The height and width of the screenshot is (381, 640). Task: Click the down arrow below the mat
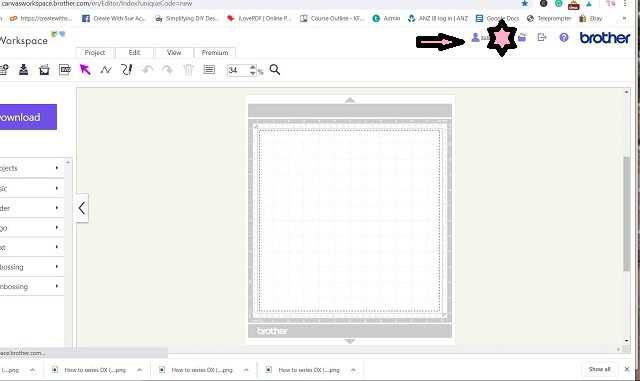[x=350, y=341]
